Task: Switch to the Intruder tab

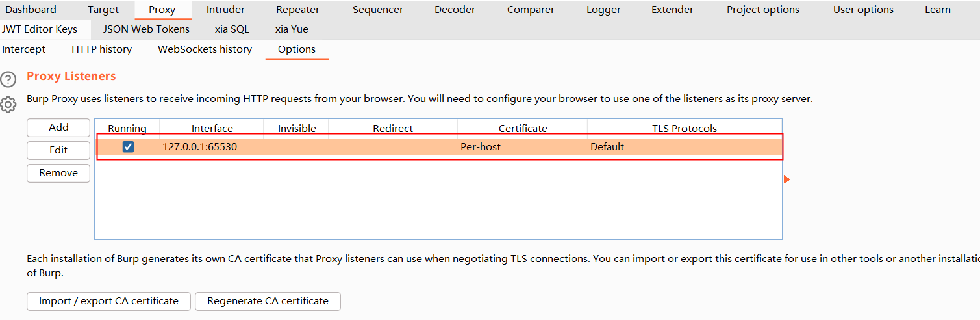Action: pyautogui.click(x=225, y=10)
